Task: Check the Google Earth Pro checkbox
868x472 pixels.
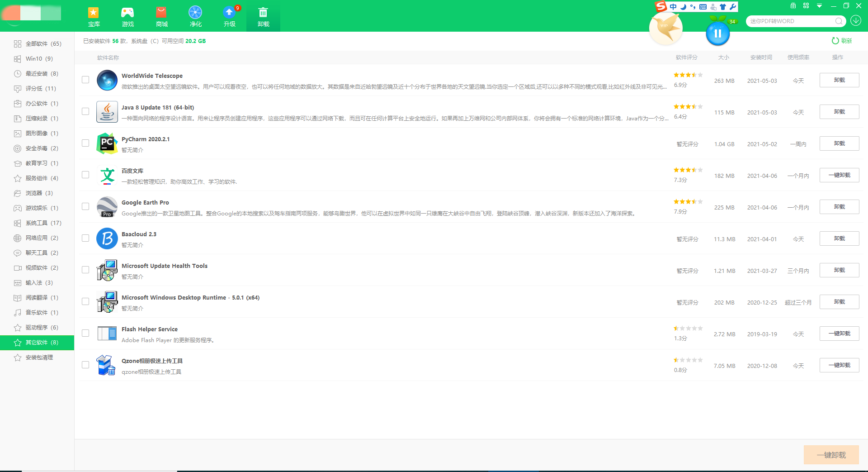Action: pyautogui.click(x=85, y=206)
